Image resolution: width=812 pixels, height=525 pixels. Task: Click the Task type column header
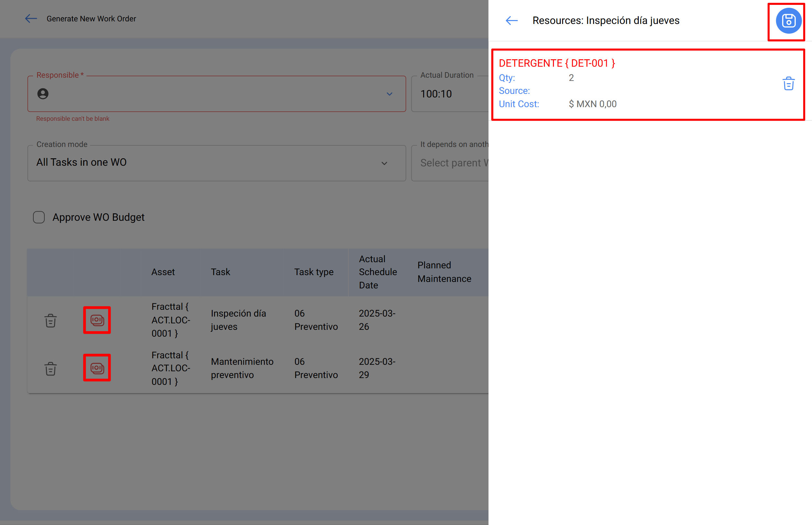coord(314,272)
